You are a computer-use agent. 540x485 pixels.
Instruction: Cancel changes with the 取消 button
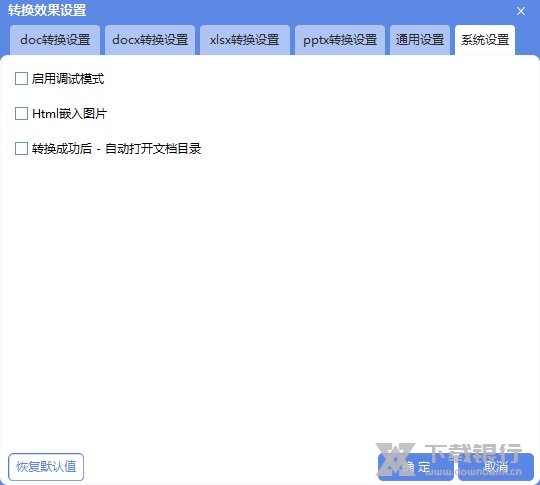point(496,467)
